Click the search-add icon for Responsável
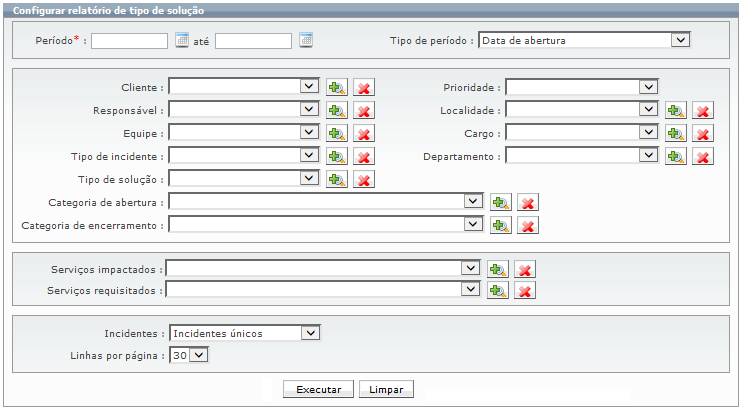743x410 pixels. coord(336,110)
